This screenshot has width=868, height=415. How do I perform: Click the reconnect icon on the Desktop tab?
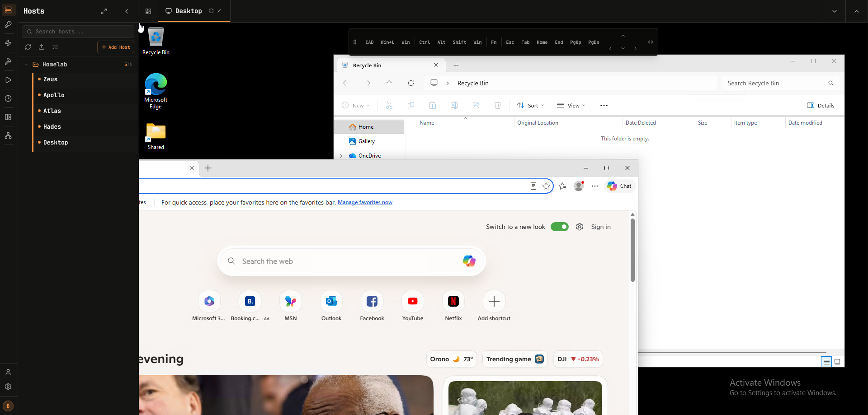pos(211,11)
